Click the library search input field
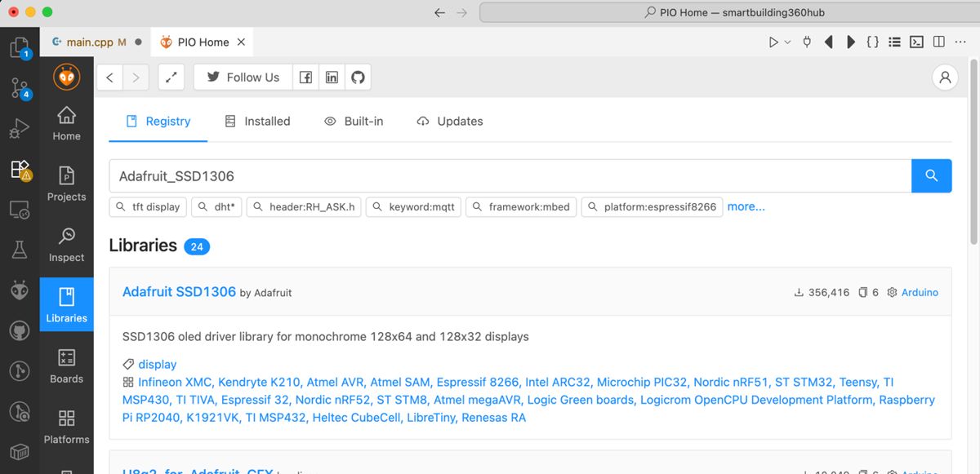Viewport: 980px width, 474px height. tap(510, 175)
